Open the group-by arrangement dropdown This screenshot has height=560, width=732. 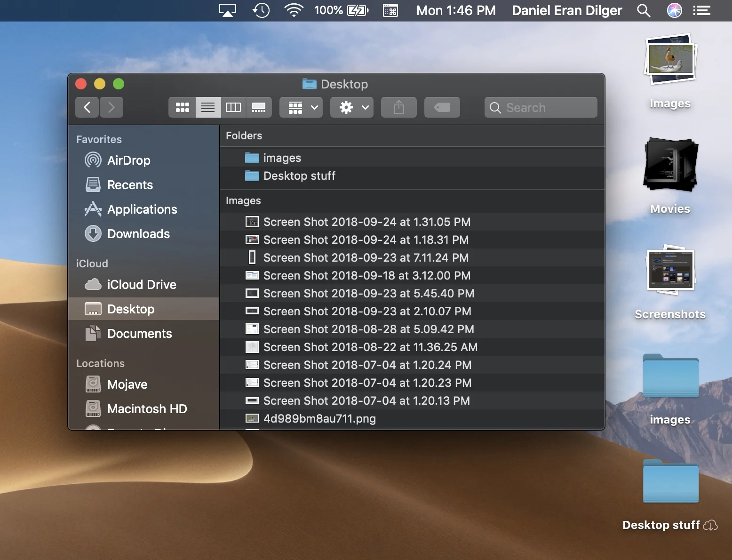[301, 107]
